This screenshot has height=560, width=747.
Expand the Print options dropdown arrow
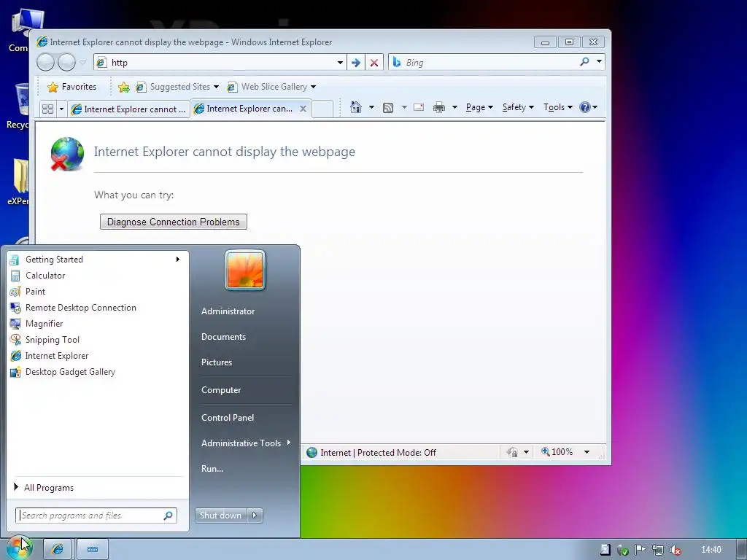pyautogui.click(x=454, y=107)
